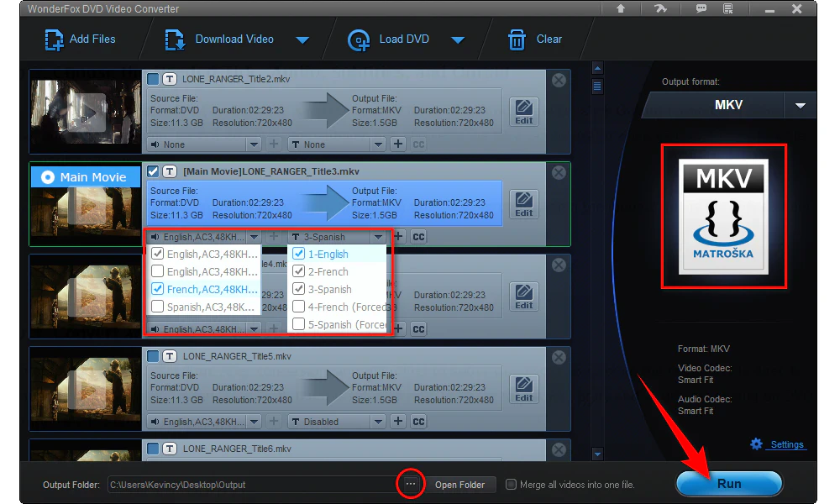Check 5-Spanish (Forced) subtitle

coord(299,324)
